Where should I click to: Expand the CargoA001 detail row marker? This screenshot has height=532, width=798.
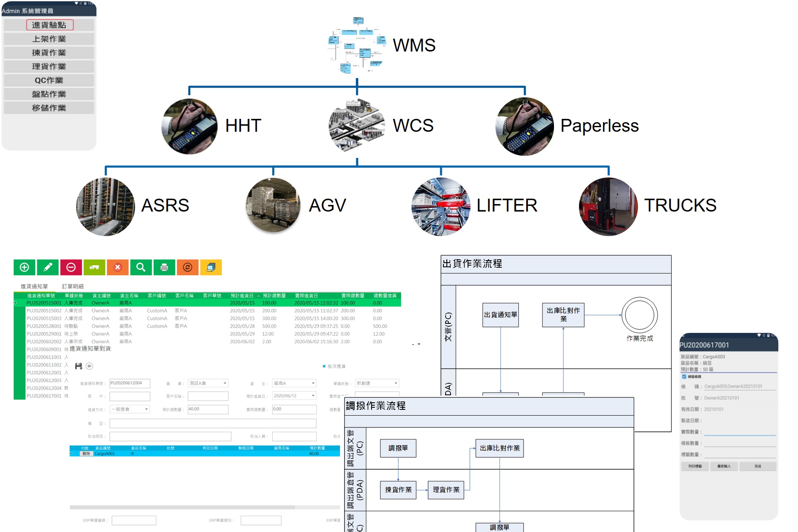[71, 454]
